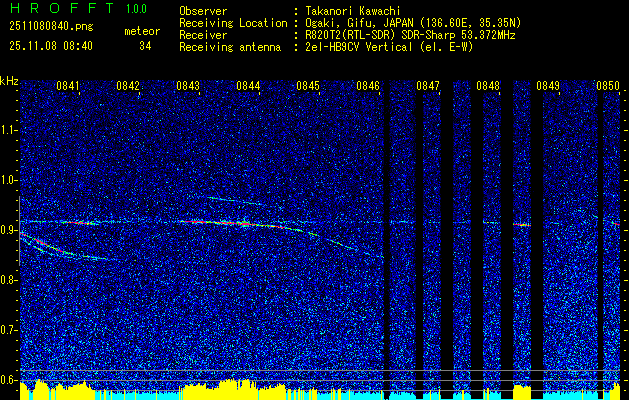Click the 0850 time marker
Viewport: 629px width, 400px height.
coord(608,85)
